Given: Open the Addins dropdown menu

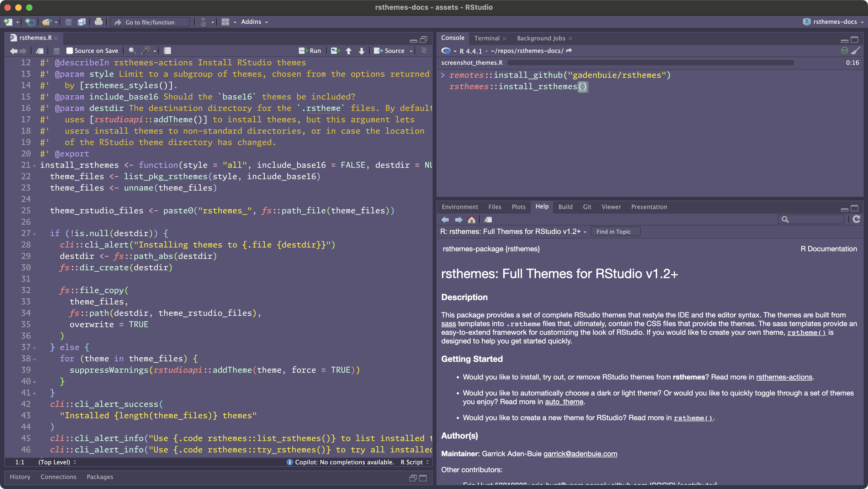Looking at the screenshot, I should click(254, 22).
